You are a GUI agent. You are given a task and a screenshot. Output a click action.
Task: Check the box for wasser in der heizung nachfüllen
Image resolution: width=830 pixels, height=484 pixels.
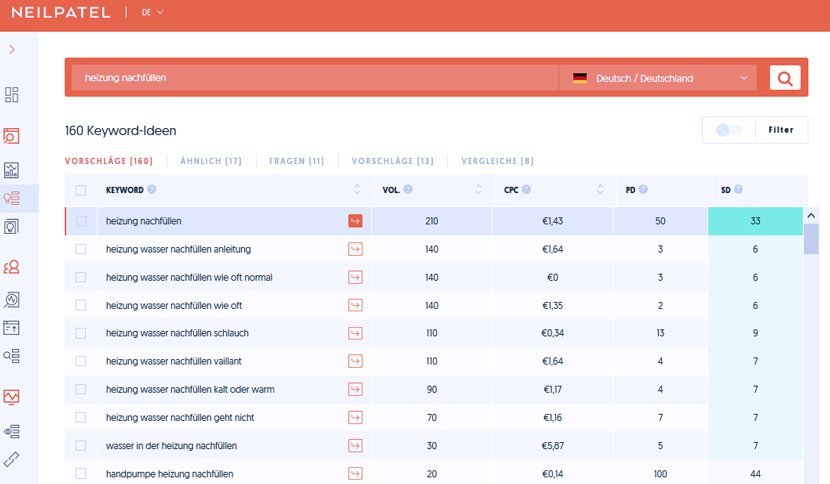coord(80,445)
